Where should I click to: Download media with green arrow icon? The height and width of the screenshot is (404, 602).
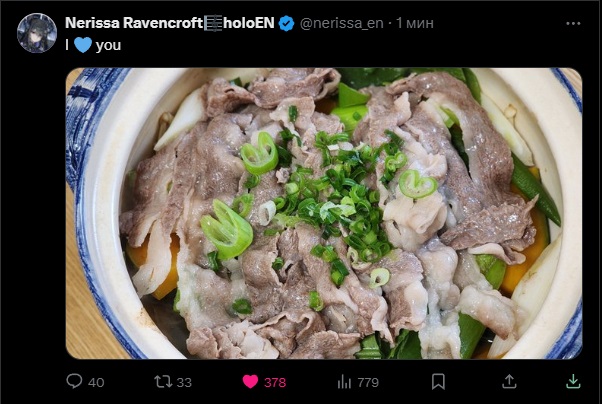click(573, 381)
